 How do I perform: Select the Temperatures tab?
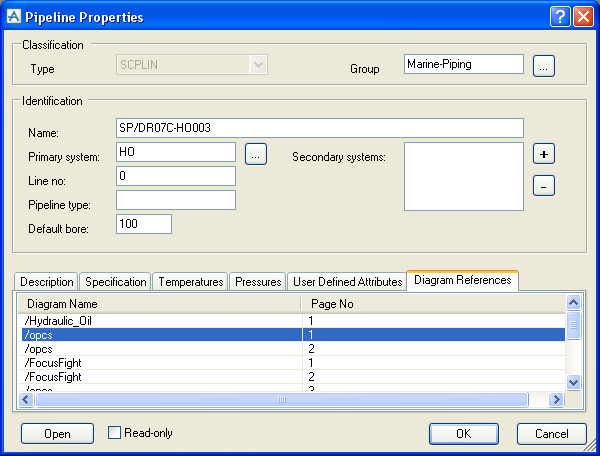tap(190, 282)
